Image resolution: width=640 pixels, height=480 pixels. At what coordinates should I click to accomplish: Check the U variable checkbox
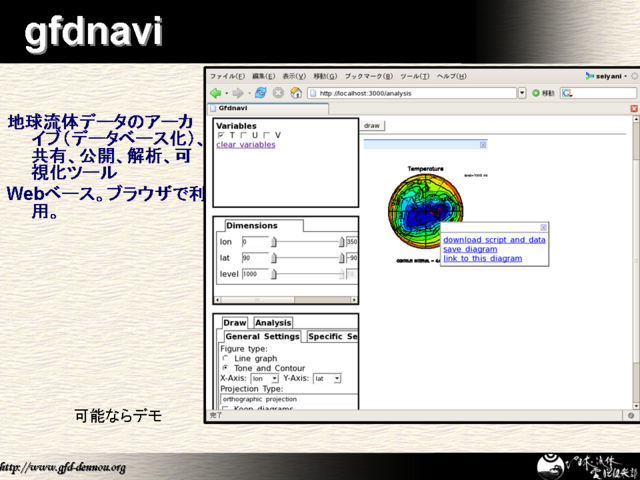click(244, 135)
